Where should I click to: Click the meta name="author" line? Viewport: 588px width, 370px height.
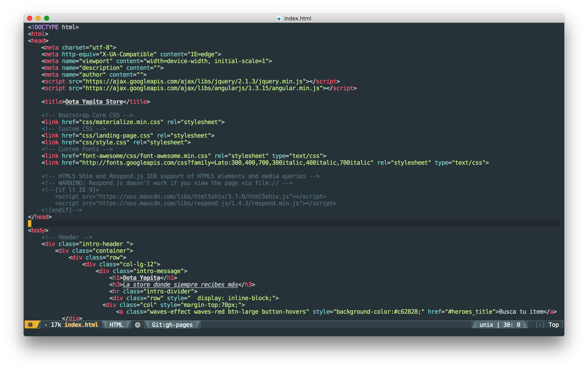click(x=94, y=75)
